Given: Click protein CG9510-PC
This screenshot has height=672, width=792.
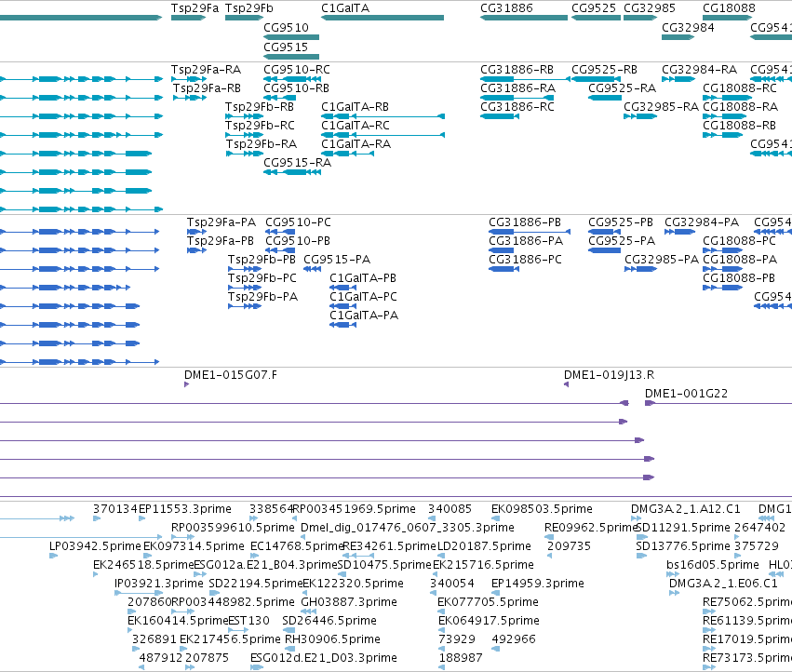Looking at the screenshot, I should (298, 222).
